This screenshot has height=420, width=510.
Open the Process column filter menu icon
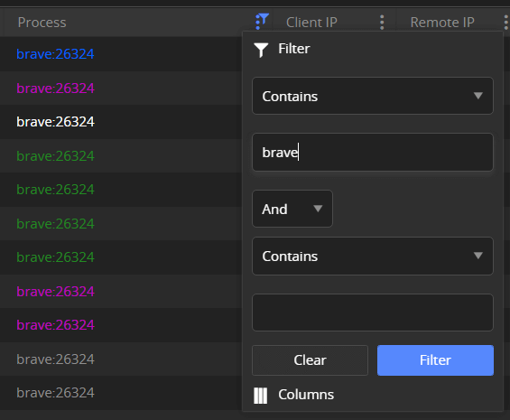click(262, 22)
